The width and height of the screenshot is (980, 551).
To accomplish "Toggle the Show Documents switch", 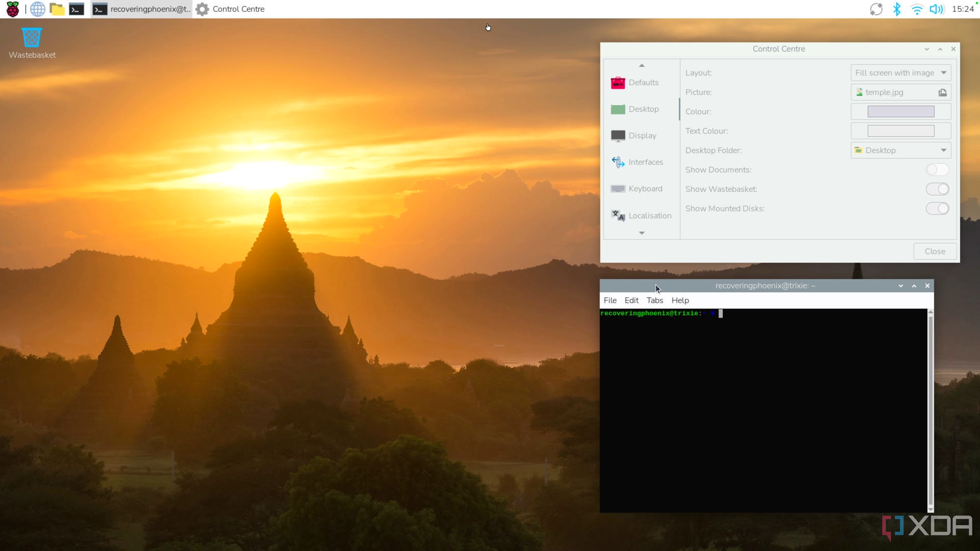I will [937, 170].
